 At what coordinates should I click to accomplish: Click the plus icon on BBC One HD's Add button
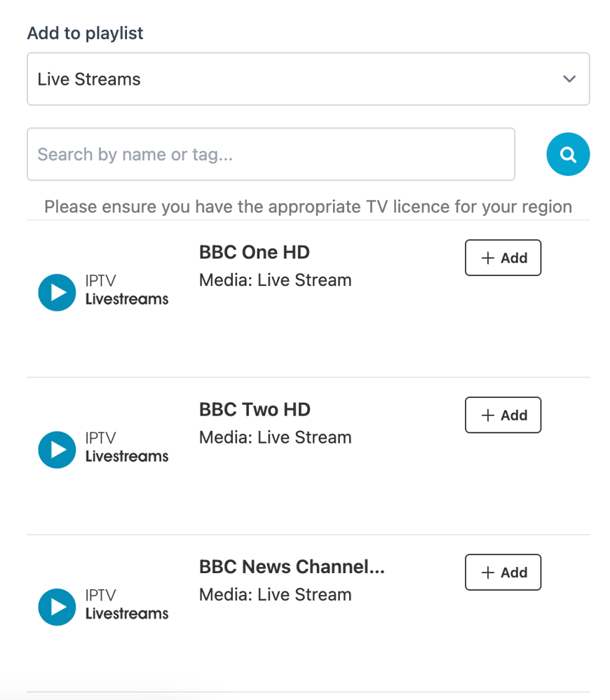pyautogui.click(x=487, y=258)
